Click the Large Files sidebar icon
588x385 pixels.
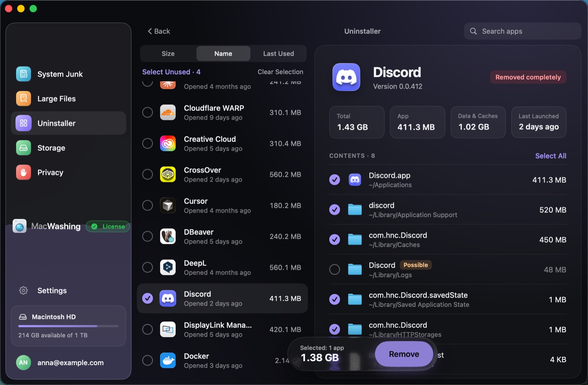click(x=24, y=99)
